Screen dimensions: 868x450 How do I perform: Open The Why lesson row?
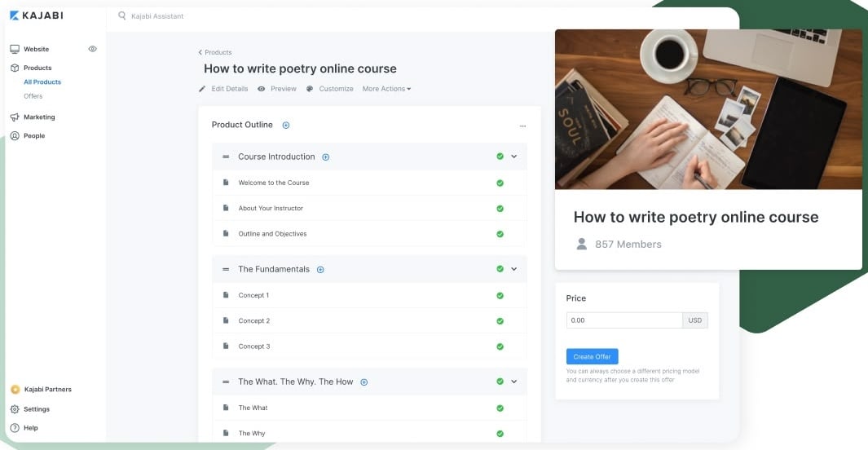click(x=370, y=434)
